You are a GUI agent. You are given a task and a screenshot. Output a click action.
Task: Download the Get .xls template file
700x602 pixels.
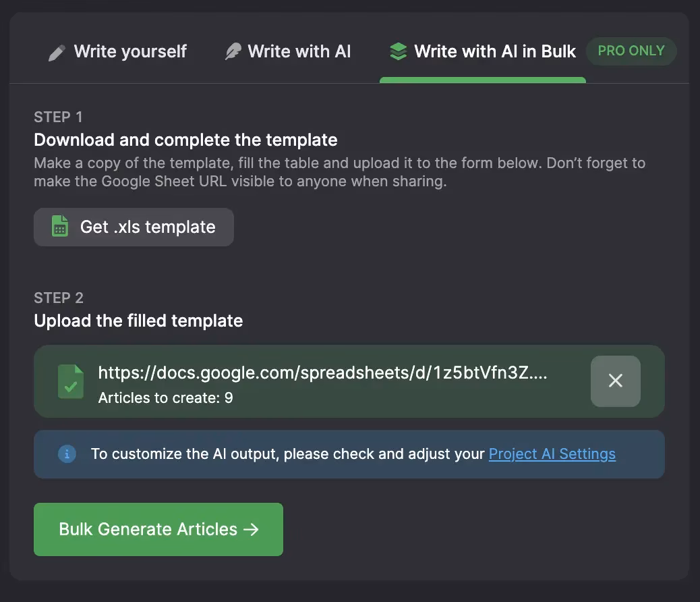[147, 227]
